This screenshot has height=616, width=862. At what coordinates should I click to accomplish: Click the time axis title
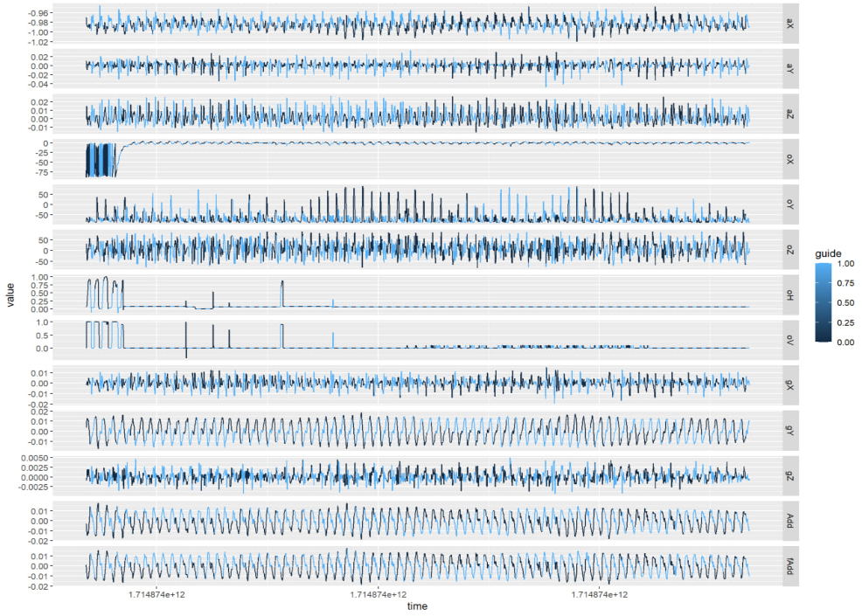(417, 605)
